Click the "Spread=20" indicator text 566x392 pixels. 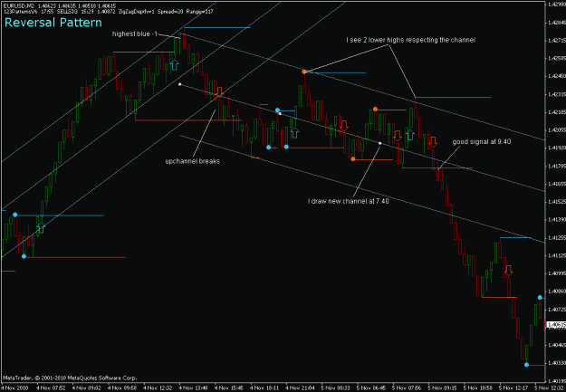click(170, 12)
